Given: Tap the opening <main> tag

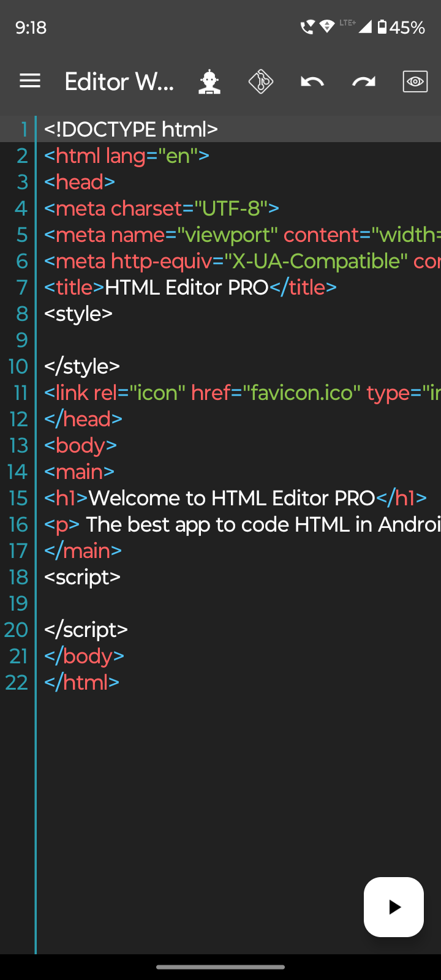Looking at the screenshot, I should coord(80,472).
